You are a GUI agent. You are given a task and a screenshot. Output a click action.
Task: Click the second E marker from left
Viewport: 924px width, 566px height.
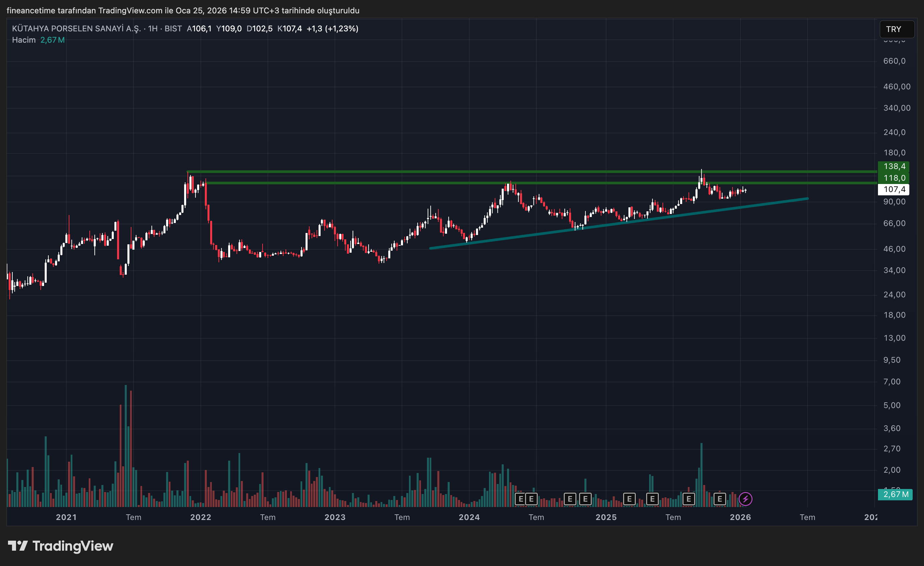(x=531, y=499)
